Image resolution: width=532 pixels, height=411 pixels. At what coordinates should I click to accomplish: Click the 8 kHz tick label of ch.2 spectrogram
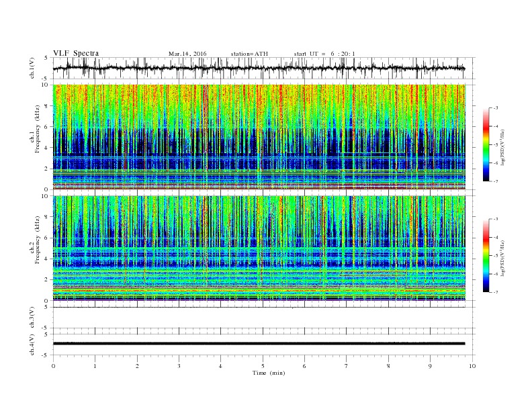[x=47, y=217]
